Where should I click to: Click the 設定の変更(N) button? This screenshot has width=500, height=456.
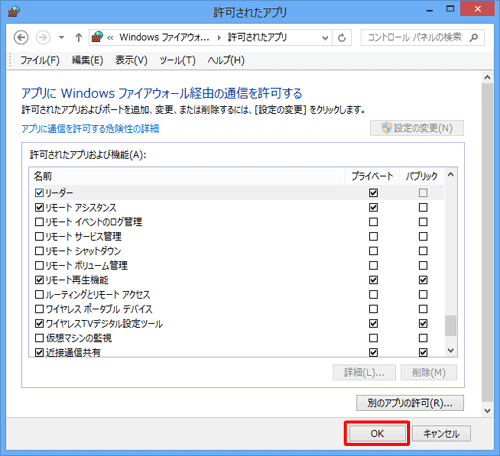[417, 128]
